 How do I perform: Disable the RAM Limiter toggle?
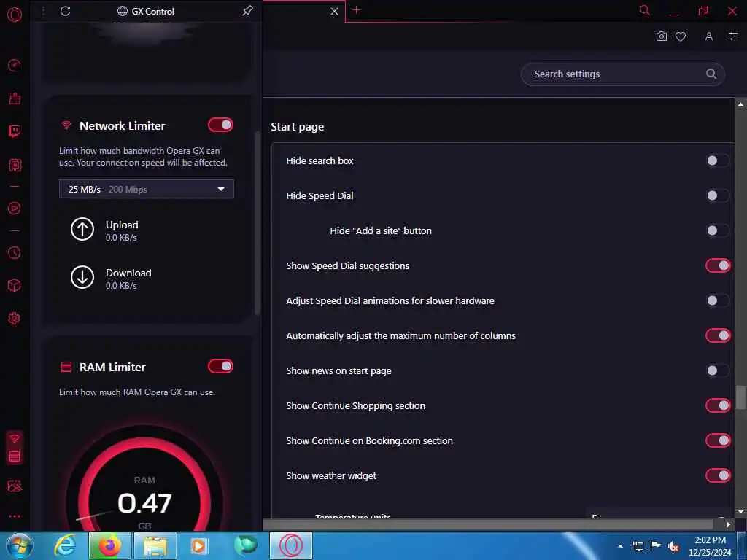(x=220, y=366)
